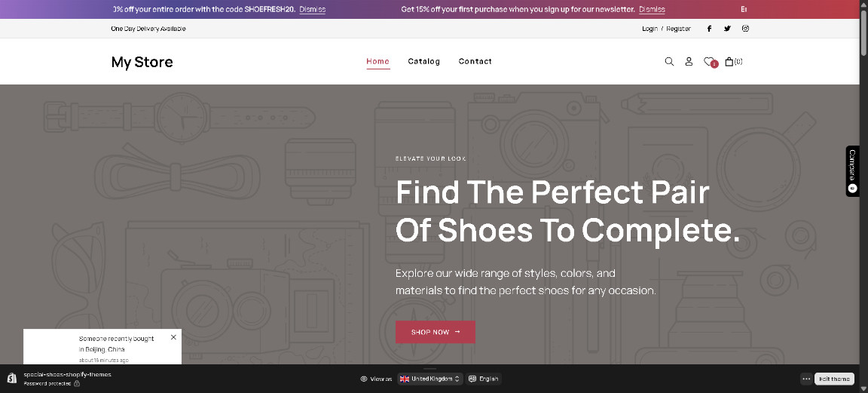The image size is (868, 393).
Task: Open the Contact menu item
Action: (475, 61)
